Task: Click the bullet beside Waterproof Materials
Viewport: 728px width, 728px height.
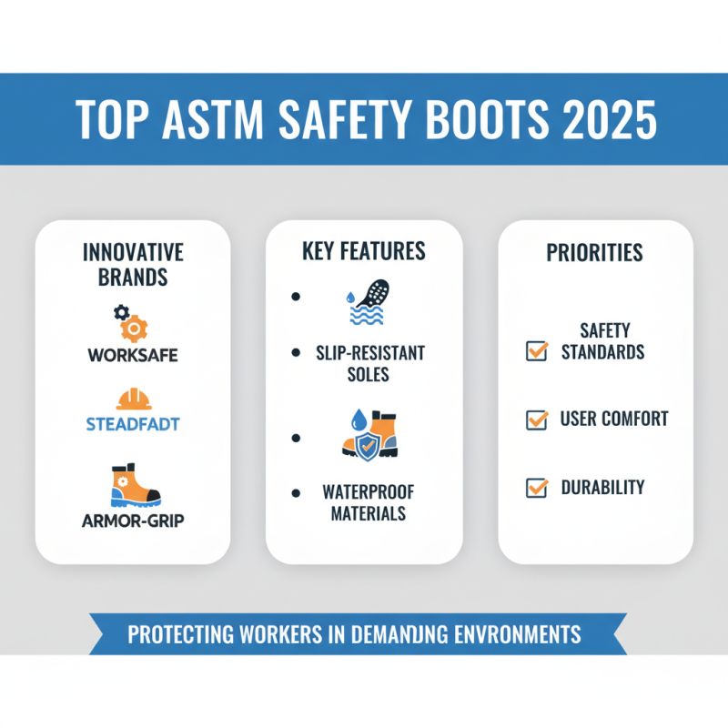Action: click(x=294, y=493)
